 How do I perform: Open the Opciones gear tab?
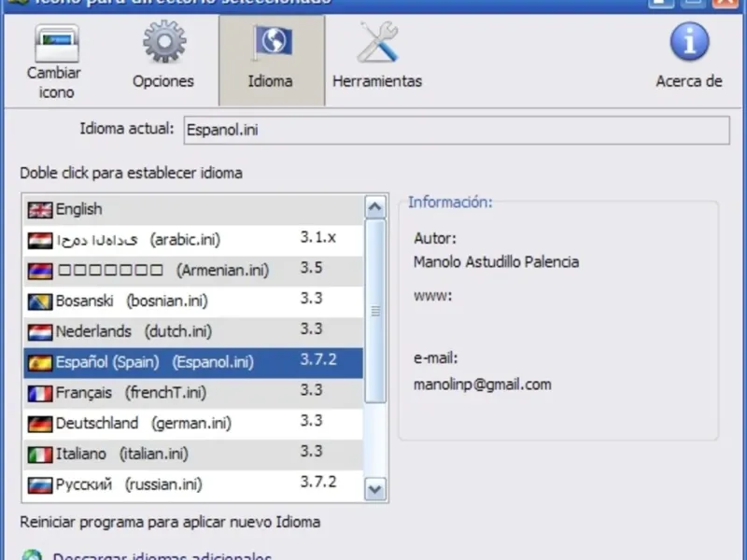[163, 55]
